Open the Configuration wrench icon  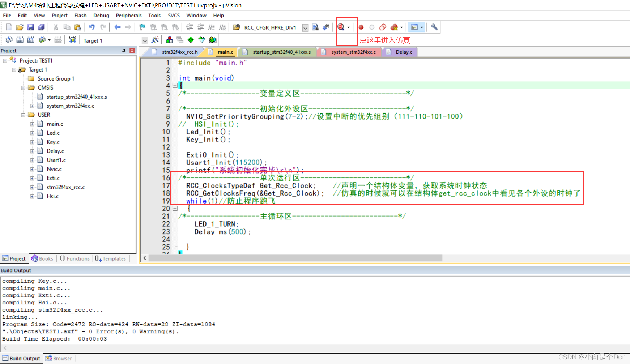pos(434,27)
